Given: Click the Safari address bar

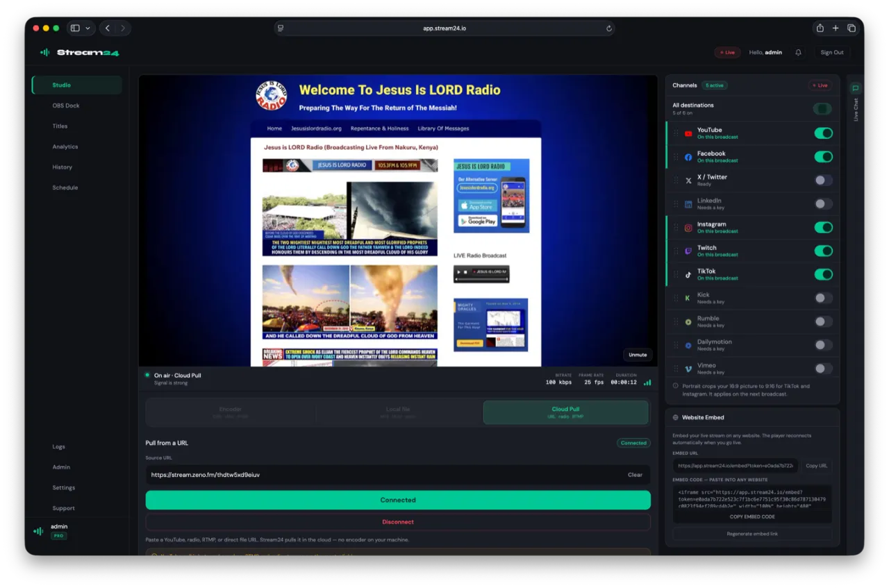Looking at the screenshot, I should coord(444,28).
